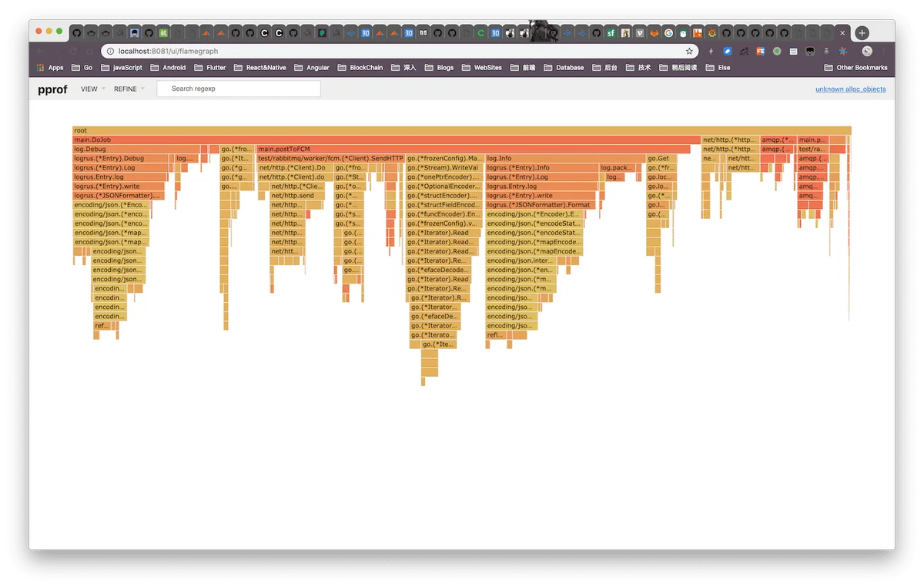Select the main.p... flame frame
924x588 pixels.
point(812,139)
